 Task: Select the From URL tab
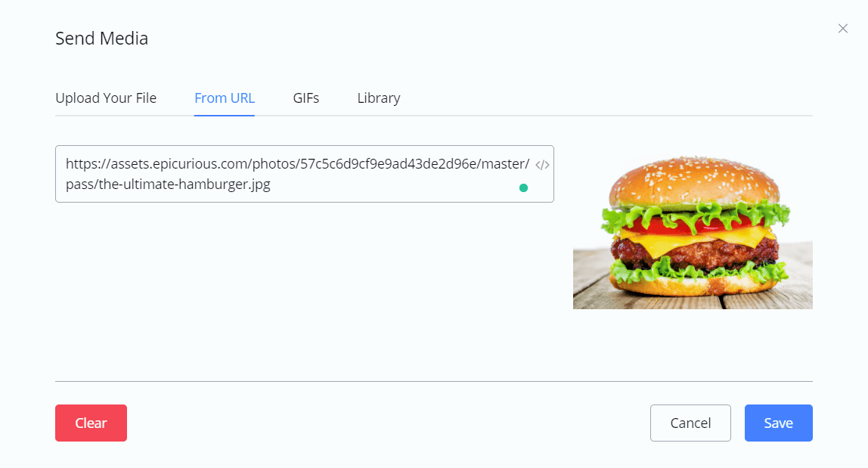[225, 98]
